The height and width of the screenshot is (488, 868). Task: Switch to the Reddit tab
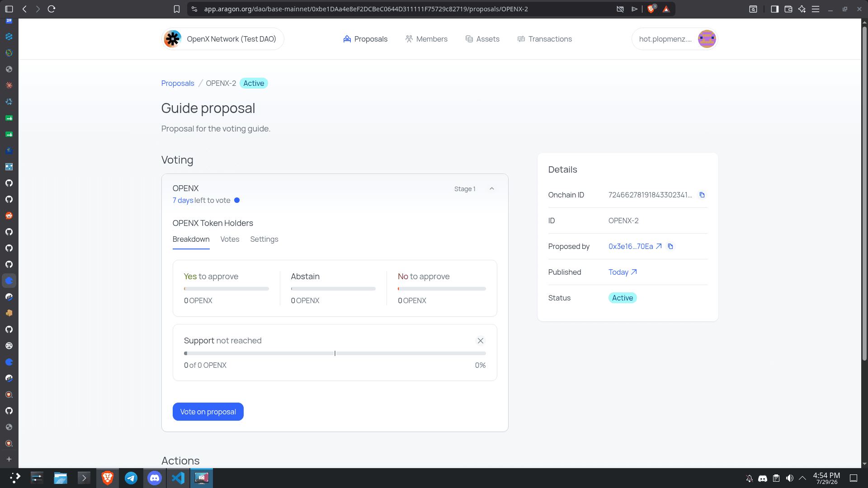tap(9, 216)
